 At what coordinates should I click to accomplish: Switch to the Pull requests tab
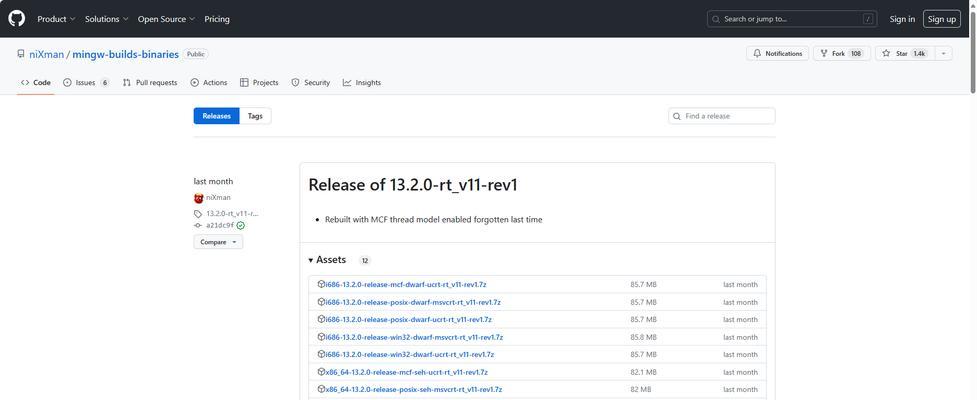[x=150, y=82]
